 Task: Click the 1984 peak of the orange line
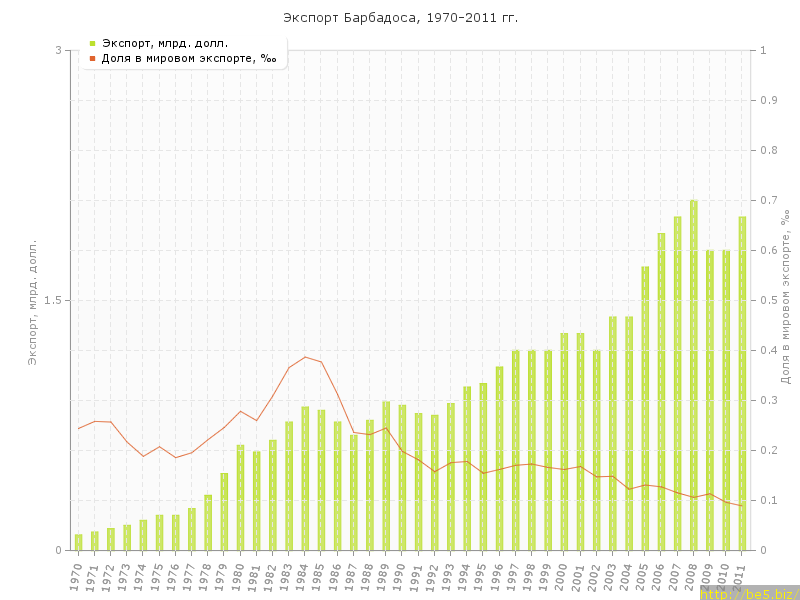pos(305,357)
